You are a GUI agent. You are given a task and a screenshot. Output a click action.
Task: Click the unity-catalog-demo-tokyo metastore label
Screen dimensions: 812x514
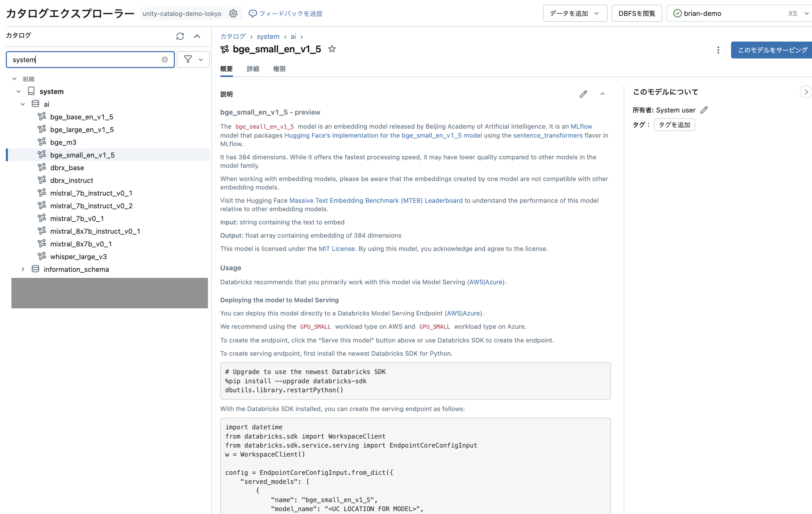coord(182,13)
